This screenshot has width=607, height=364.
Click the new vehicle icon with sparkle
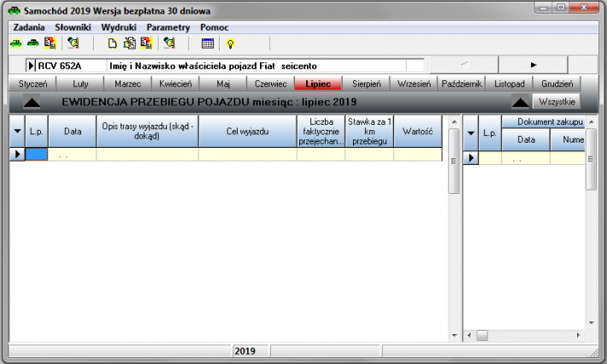point(16,43)
